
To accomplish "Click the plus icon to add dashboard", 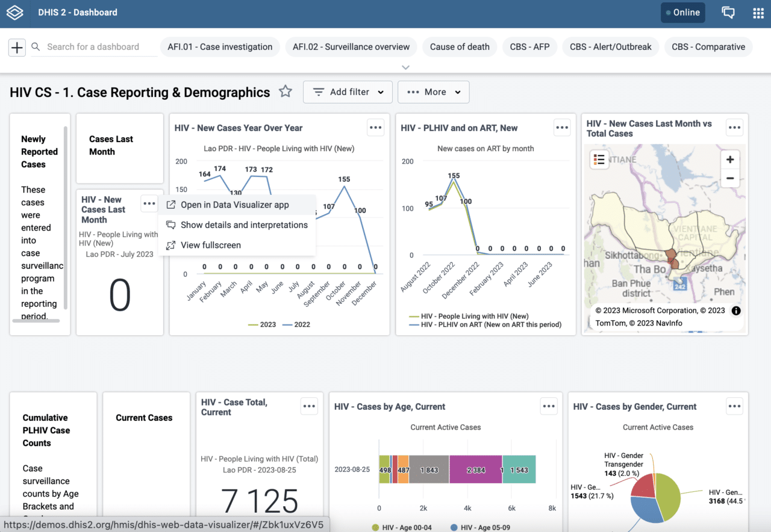I will tap(17, 47).
